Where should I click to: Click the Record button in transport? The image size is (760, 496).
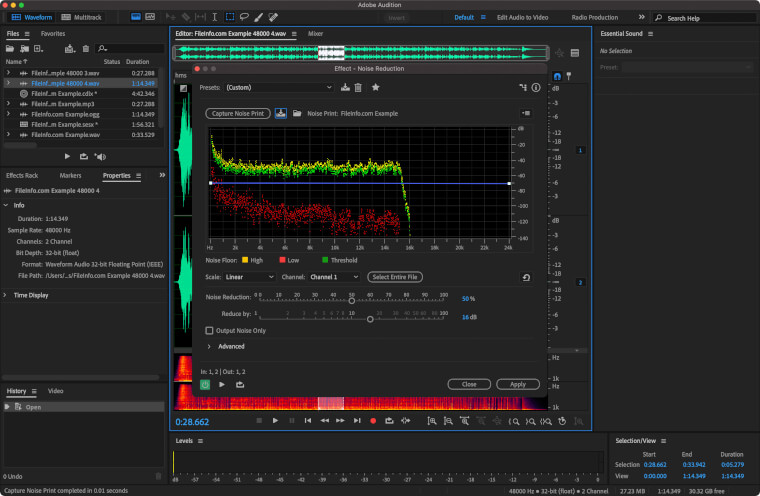(x=373, y=421)
